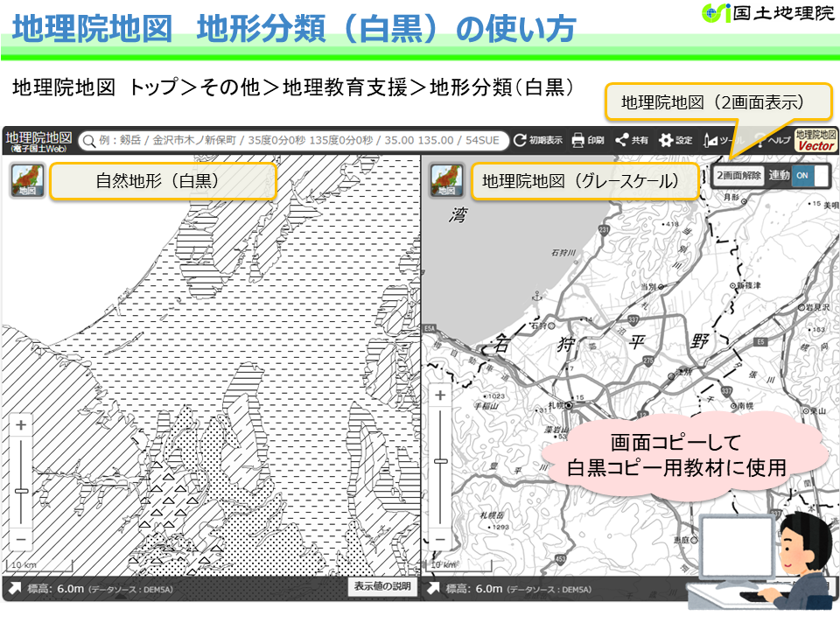Open right pane map layer icon
The height and width of the screenshot is (630, 840).
(447, 180)
